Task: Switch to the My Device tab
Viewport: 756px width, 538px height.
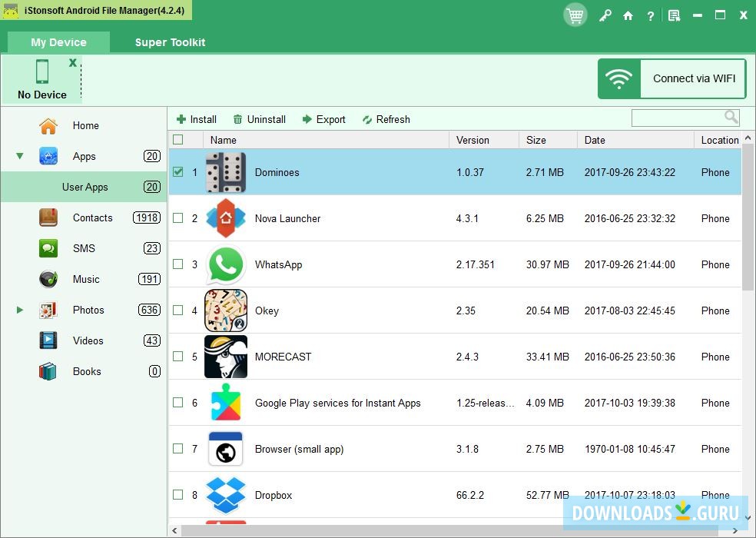Action: coord(59,42)
